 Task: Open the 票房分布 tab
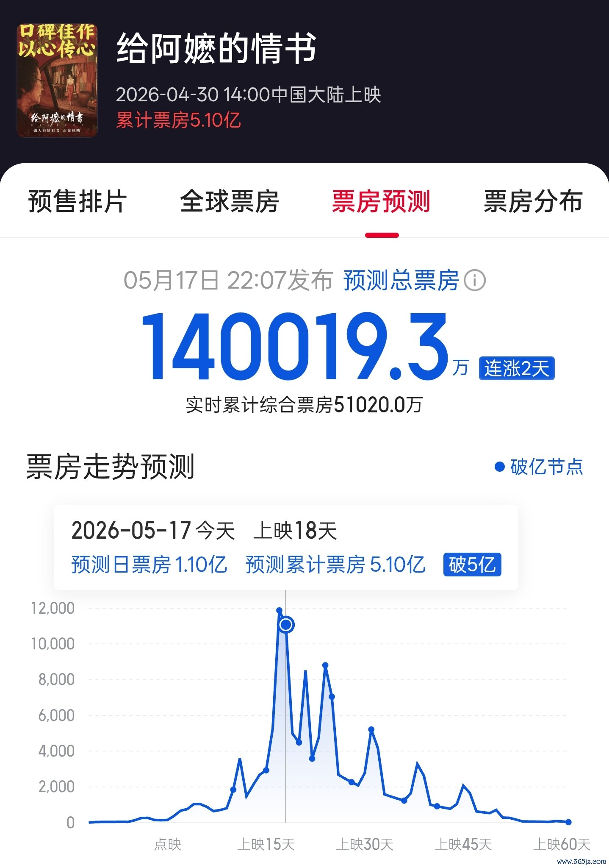(x=533, y=201)
